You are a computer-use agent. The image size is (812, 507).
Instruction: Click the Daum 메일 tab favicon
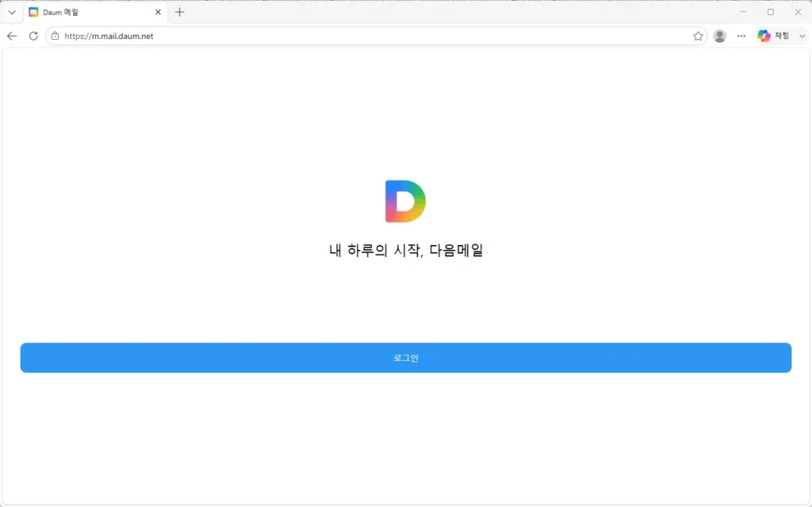(x=33, y=12)
